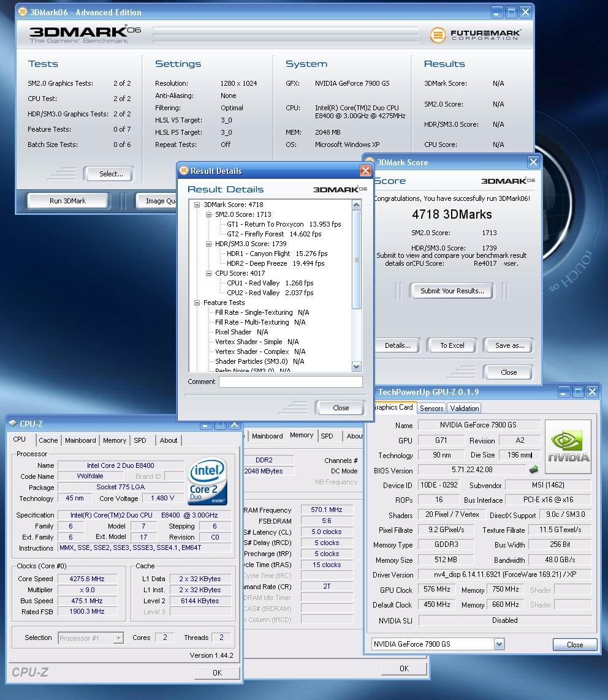Collapse the 3DMark Score tree node
Screen dimensions: 608x700
point(197,205)
